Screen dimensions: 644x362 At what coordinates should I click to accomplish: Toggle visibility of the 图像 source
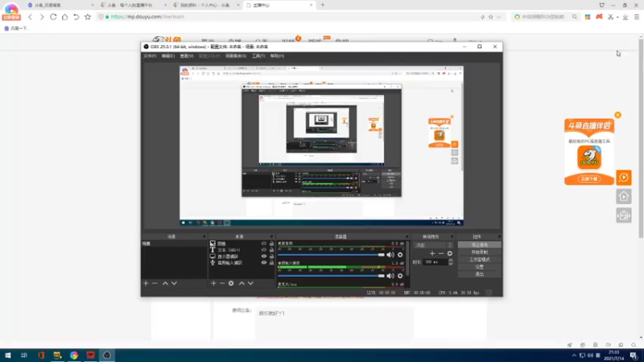coord(264,244)
